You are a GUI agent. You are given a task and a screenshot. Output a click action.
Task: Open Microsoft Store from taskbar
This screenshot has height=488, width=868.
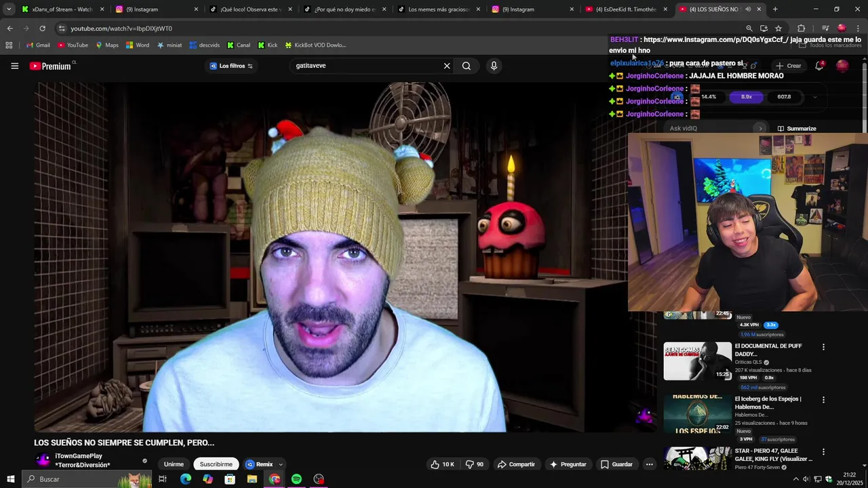click(230, 479)
